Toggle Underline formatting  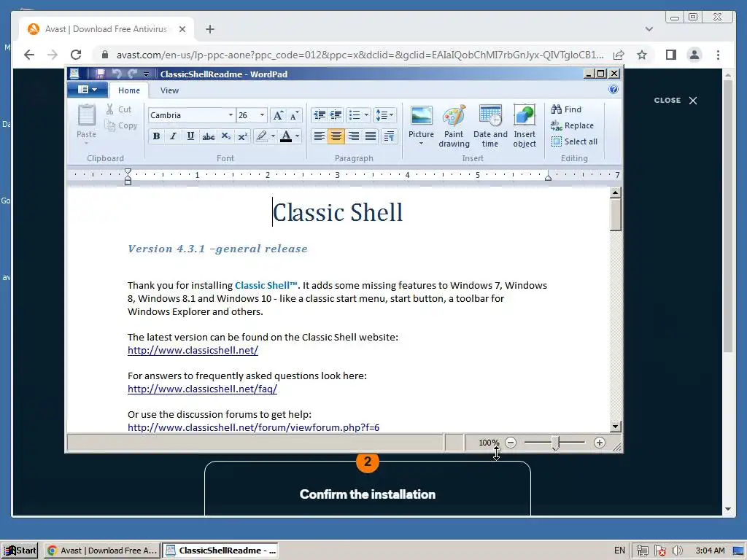[x=190, y=136]
